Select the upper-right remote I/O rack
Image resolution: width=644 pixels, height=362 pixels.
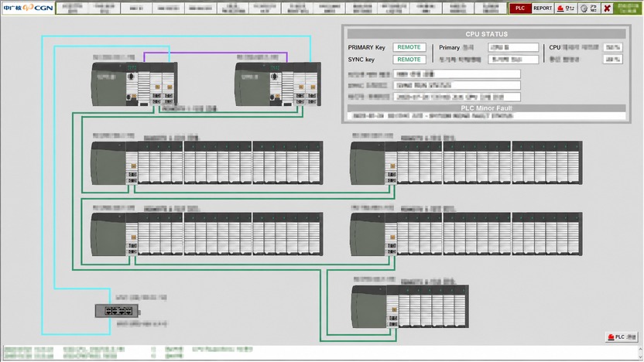pos(466,163)
